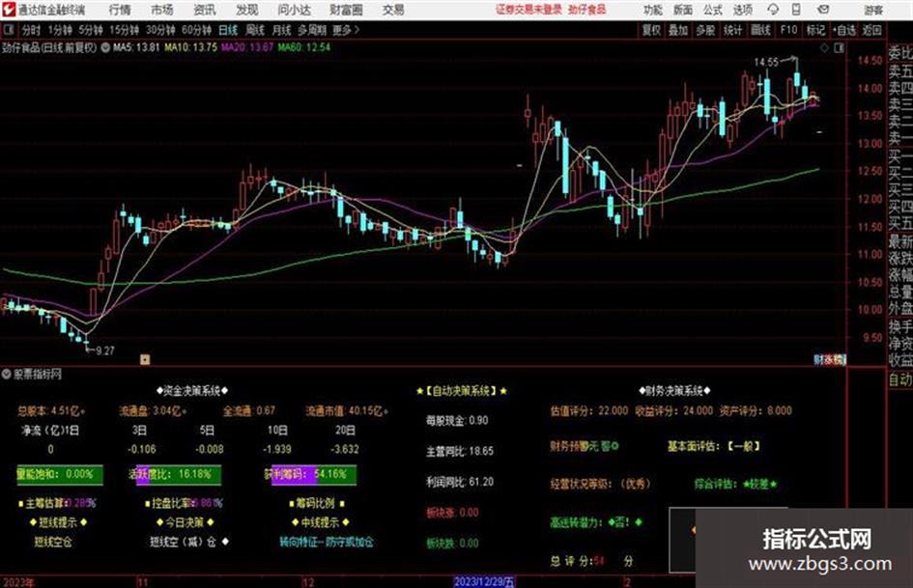Click the 多股 multi-stock button

[705, 30]
